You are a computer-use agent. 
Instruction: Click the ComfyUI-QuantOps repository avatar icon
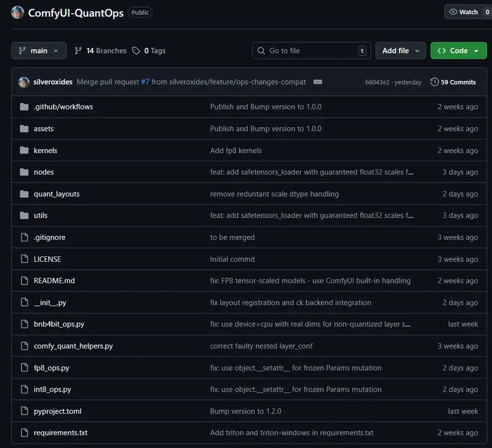click(x=18, y=12)
